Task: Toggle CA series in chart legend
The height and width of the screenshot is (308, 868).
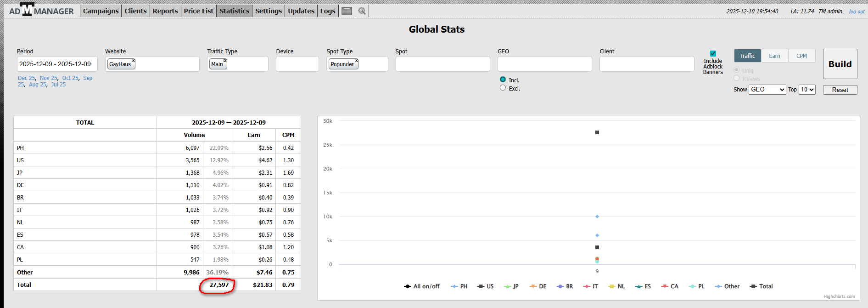Action: pyautogui.click(x=670, y=286)
